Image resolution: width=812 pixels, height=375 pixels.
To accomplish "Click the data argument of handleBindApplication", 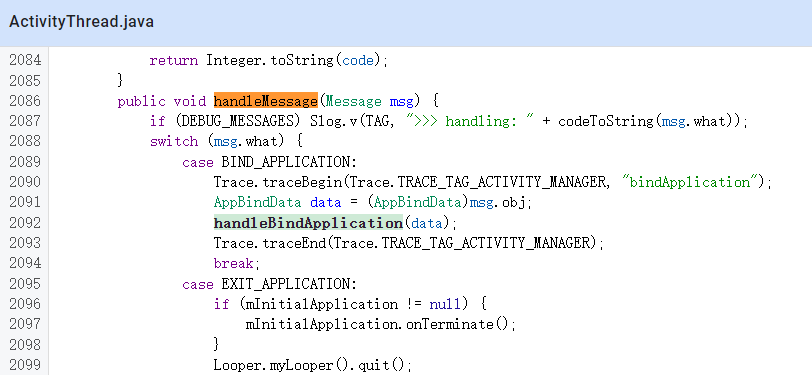I will (427, 223).
